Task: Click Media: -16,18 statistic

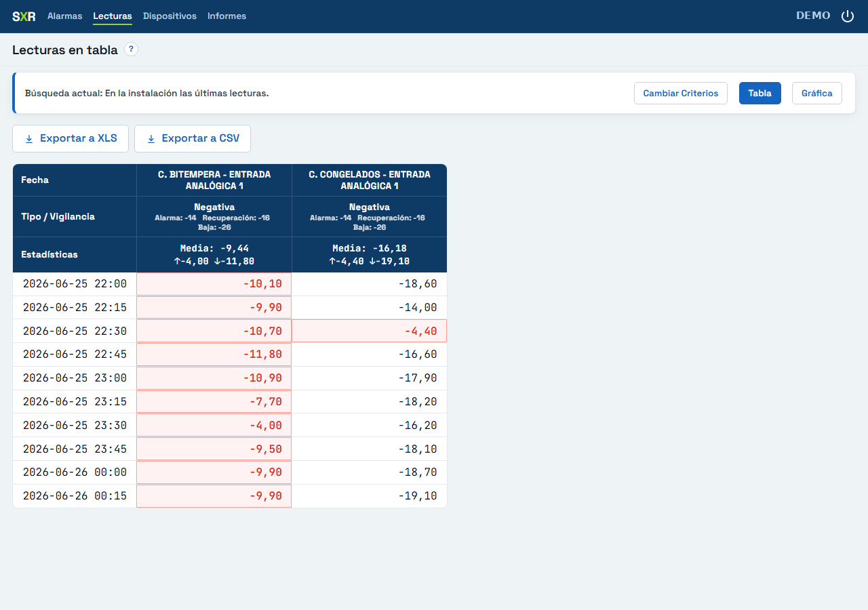Action: [x=370, y=249]
